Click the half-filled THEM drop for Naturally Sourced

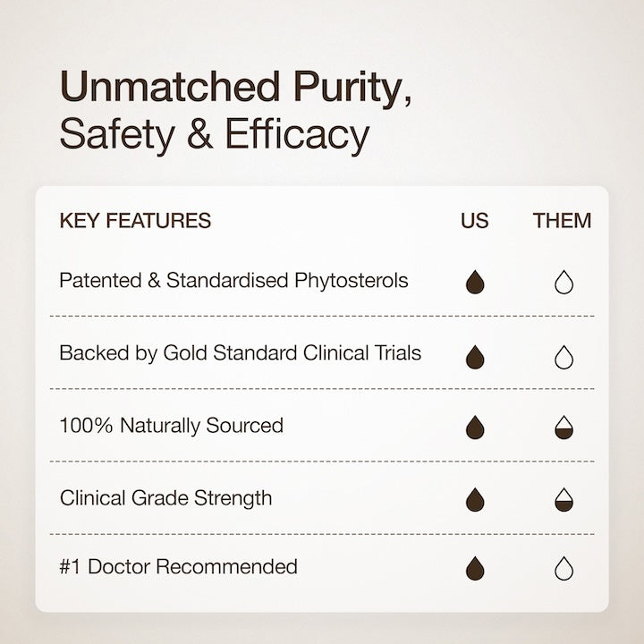tap(563, 428)
